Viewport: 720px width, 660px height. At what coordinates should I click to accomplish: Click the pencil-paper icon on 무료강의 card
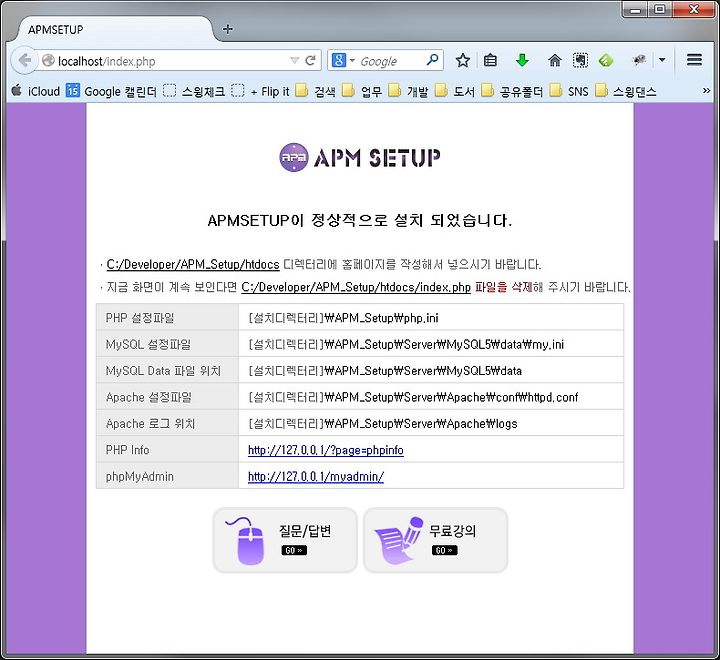click(x=399, y=541)
